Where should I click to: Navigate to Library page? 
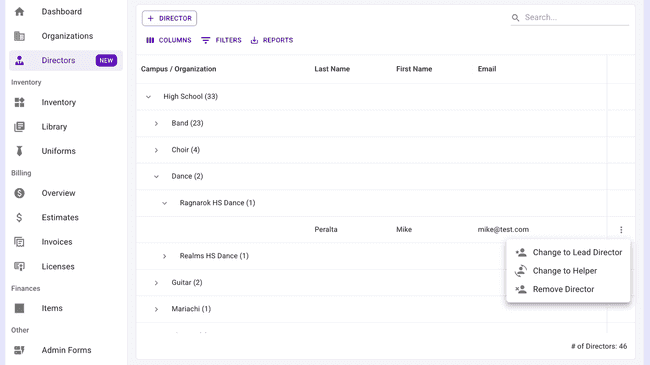(x=66, y=127)
